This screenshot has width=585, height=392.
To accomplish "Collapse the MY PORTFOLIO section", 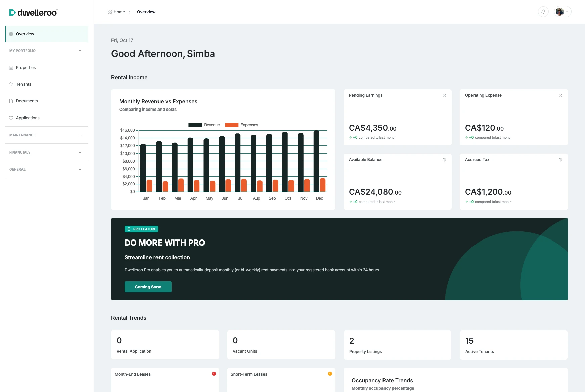I will pos(80,51).
